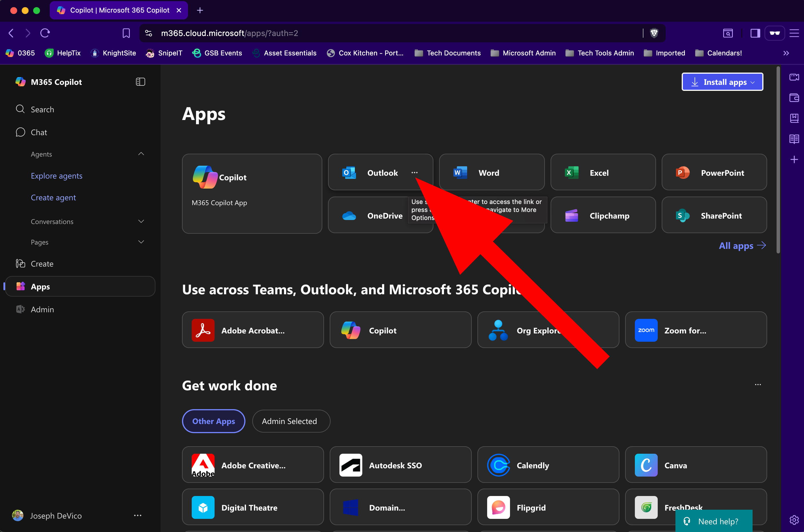This screenshot has height=532, width=804.
Task: Open the Install apps dropdown
Action: pos(722,82)
